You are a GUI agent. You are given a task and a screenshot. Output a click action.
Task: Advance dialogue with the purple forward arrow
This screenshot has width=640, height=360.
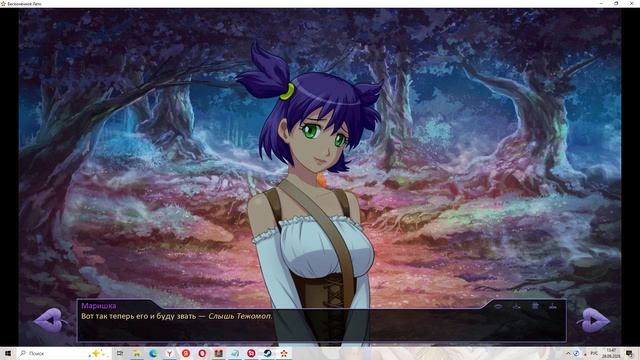click(593, 320)
